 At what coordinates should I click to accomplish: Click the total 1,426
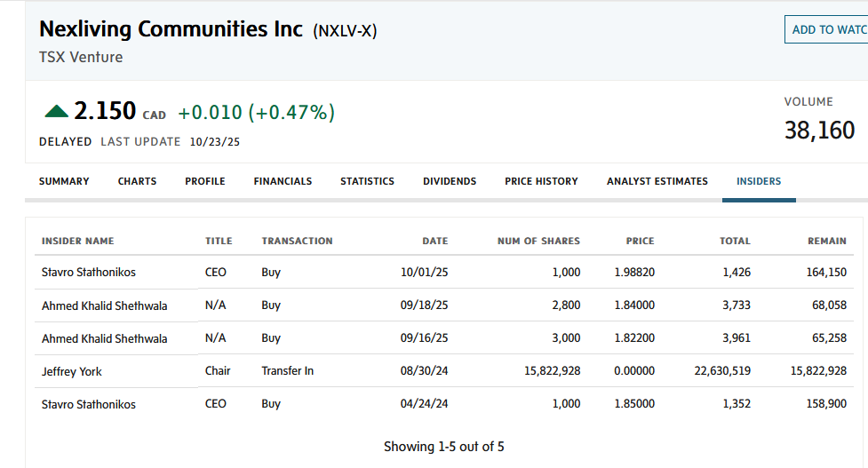tap(737, 272)
